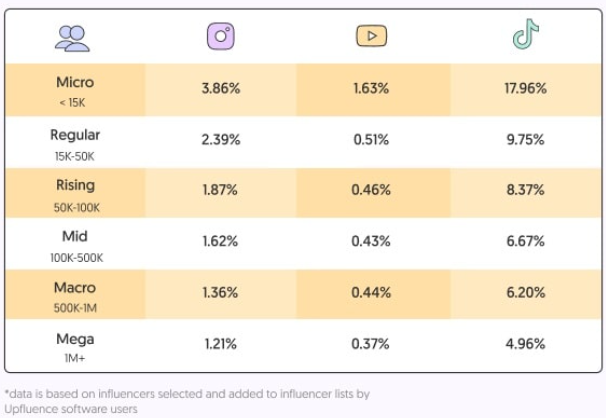Select the Micro tier row label
The image size is (606, 418).
point(76,89)
